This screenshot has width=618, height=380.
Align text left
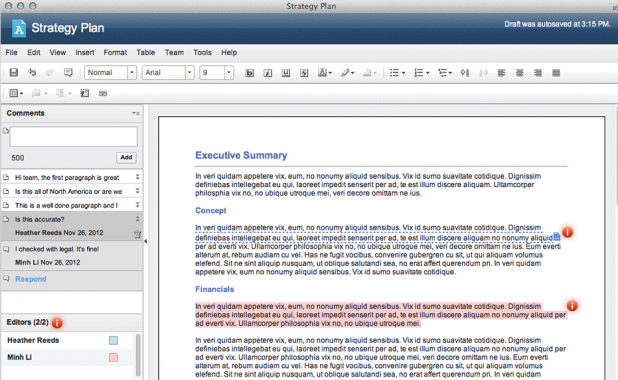(x=501, y=73)
